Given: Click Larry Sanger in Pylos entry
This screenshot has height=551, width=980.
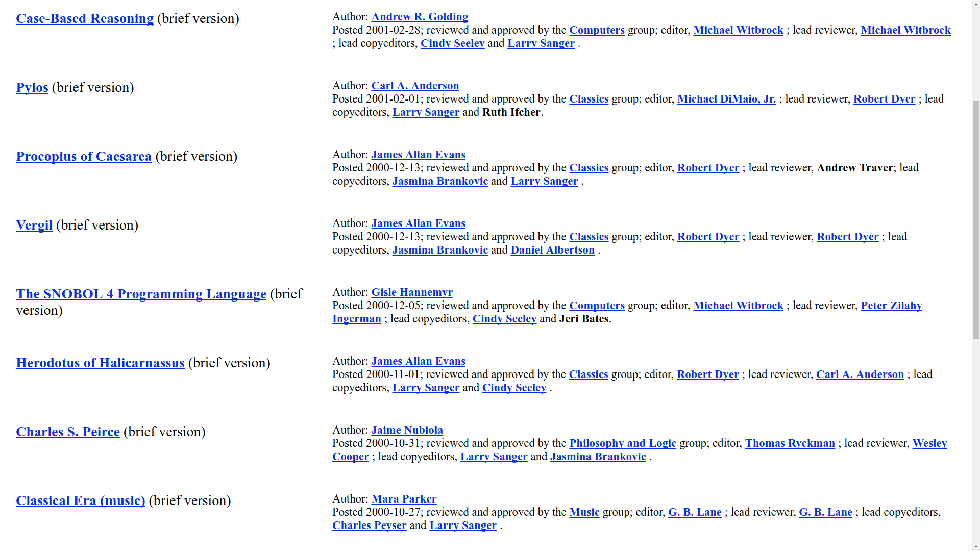Looking at the screenshot, I should (426, 112).
